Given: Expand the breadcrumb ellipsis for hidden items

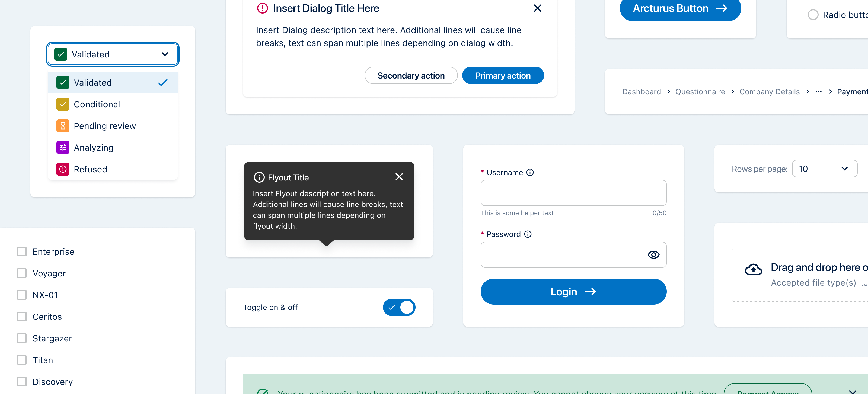Looking at the screenshot, I should tap(818, 92).
